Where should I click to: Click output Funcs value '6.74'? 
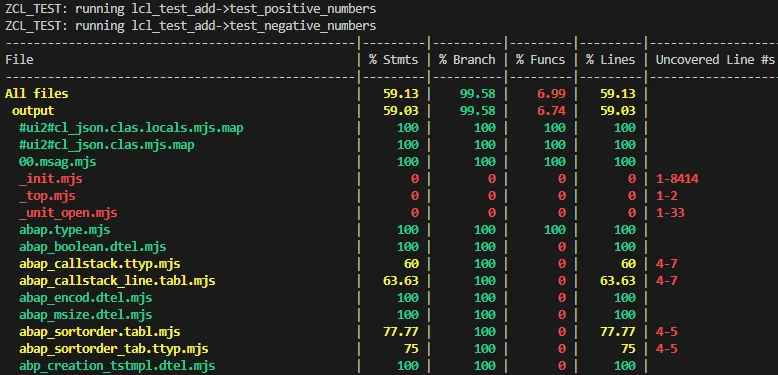coord(551,111)
